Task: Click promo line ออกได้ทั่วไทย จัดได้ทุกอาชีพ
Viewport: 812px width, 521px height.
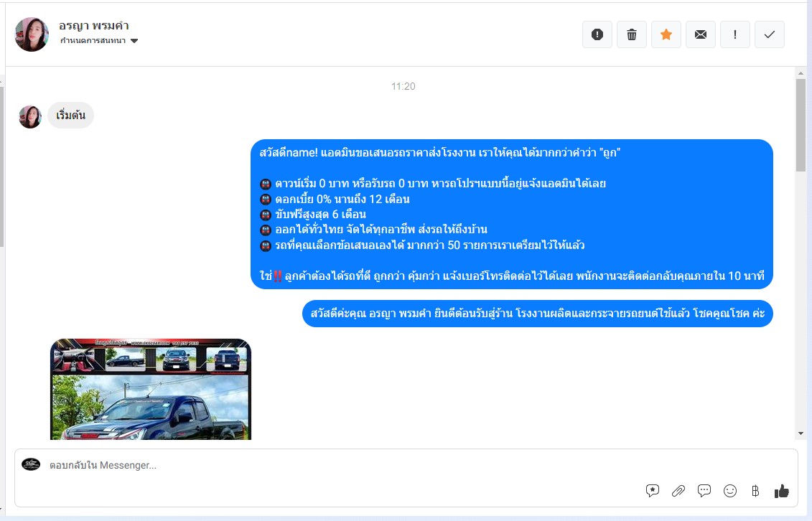Action: point(373,230)
